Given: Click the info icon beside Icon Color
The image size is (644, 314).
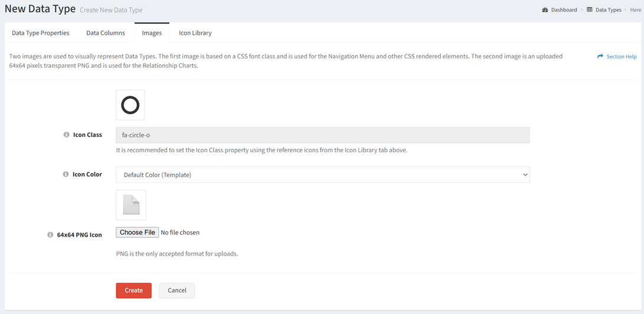Looking at the screenshot, I should (x=66, y=175).
